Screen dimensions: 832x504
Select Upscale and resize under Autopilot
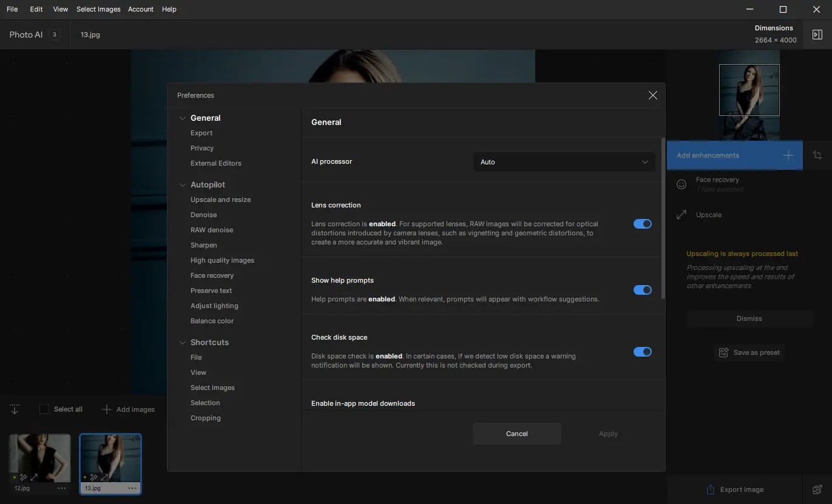pos(220,200)
